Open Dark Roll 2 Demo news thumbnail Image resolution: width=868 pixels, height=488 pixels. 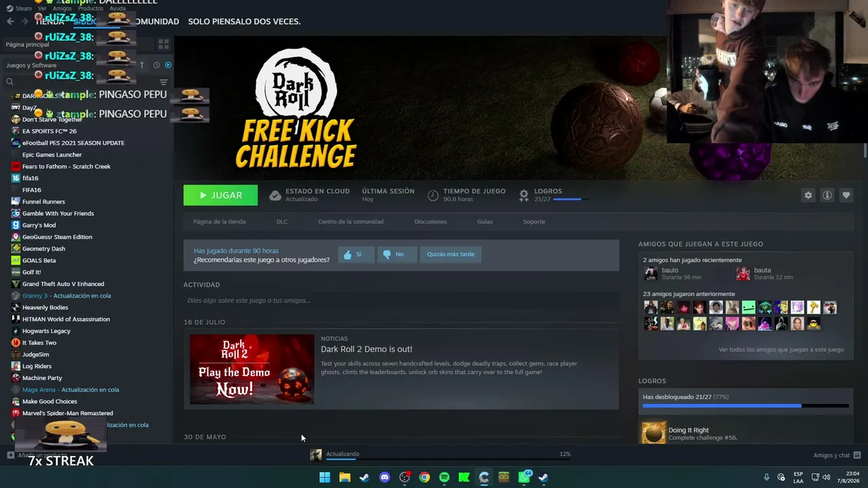[x=252, y=369]
